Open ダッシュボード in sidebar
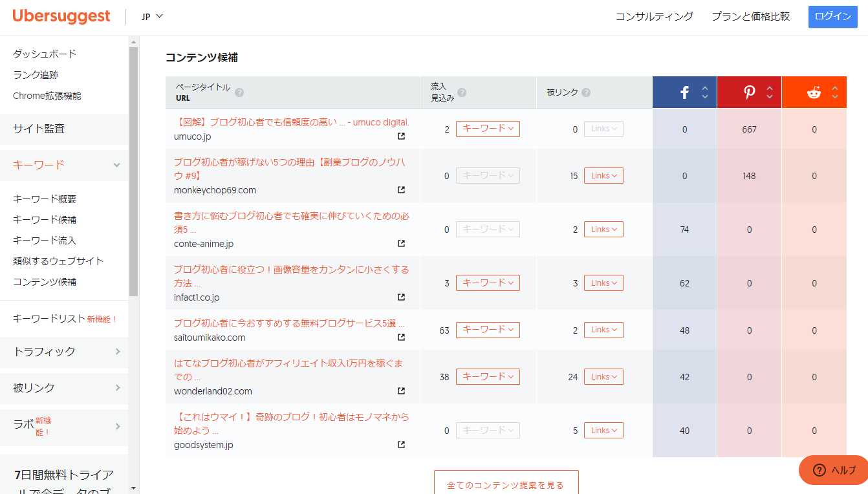868x494 pixels. [x=45, y=54]
